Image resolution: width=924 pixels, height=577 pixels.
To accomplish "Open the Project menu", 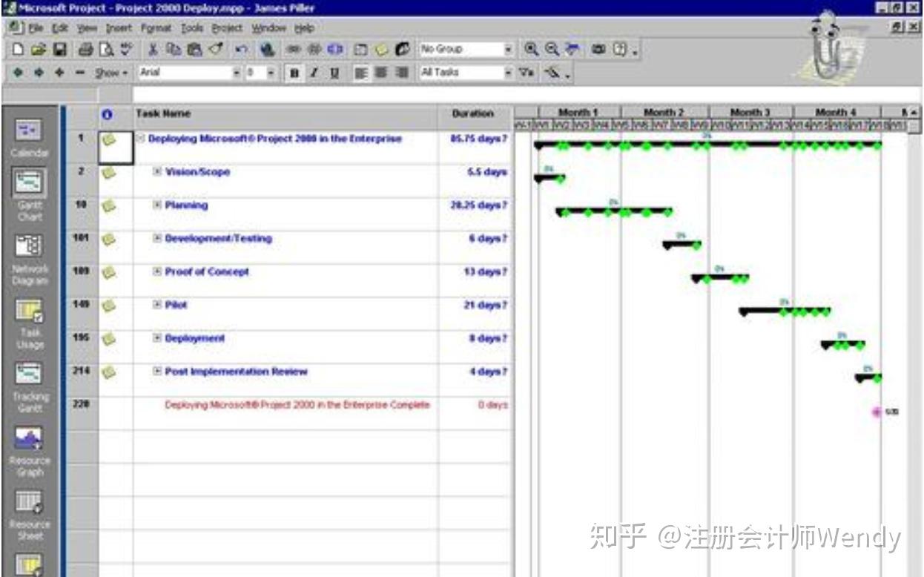I will 228,28.
